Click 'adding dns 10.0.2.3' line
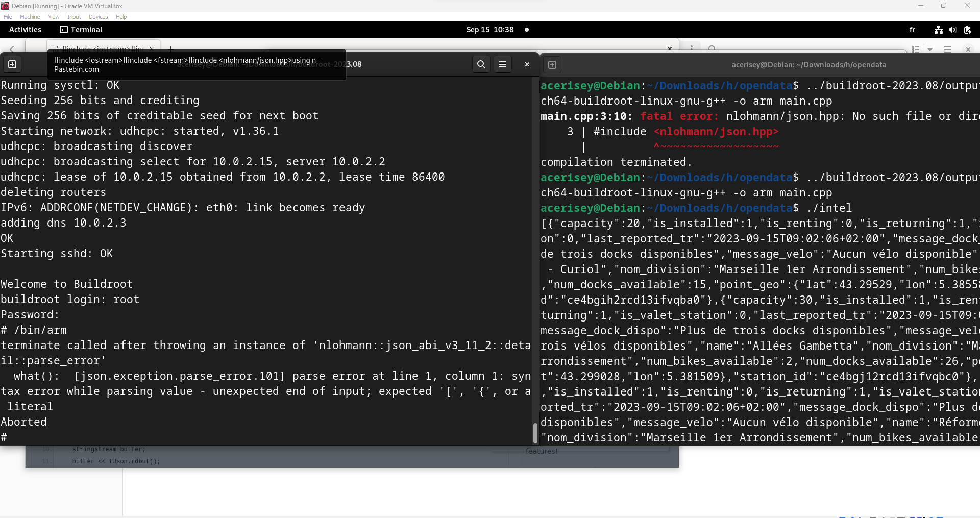The image size is (980, 518). tap(63, 223)
